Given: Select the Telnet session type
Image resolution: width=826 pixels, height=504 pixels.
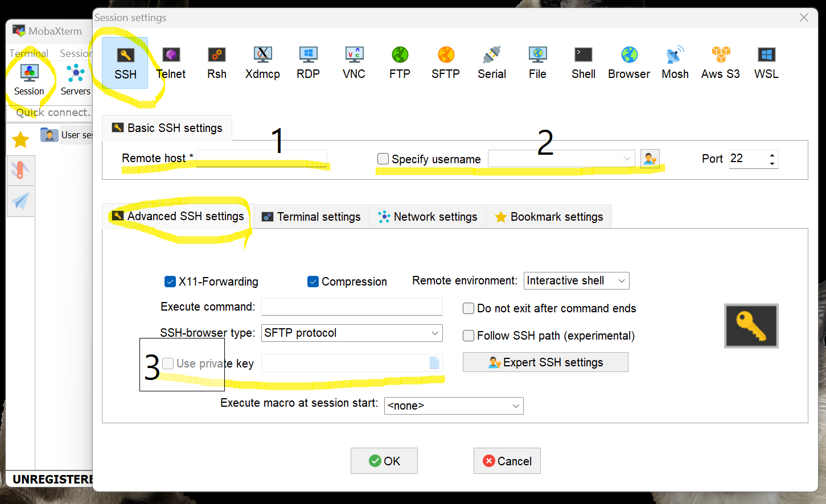Looking at the screenshot, I should (x=171, y=63).
